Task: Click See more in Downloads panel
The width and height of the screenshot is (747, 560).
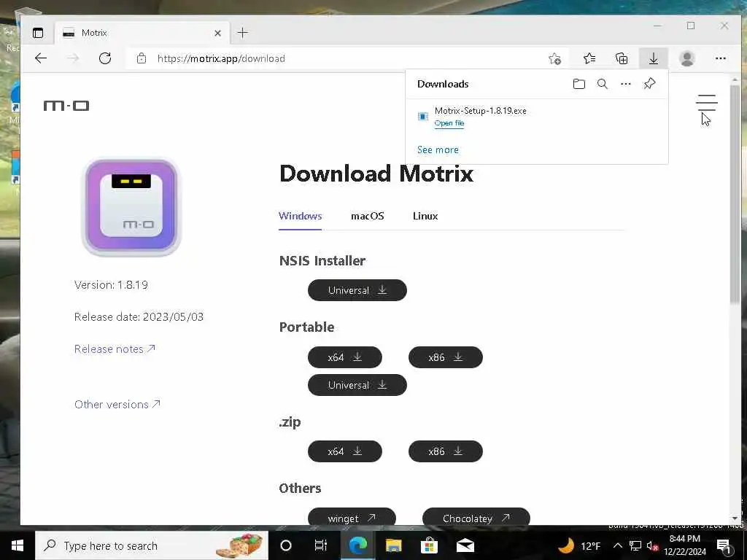Action: (x=438, y=150)
